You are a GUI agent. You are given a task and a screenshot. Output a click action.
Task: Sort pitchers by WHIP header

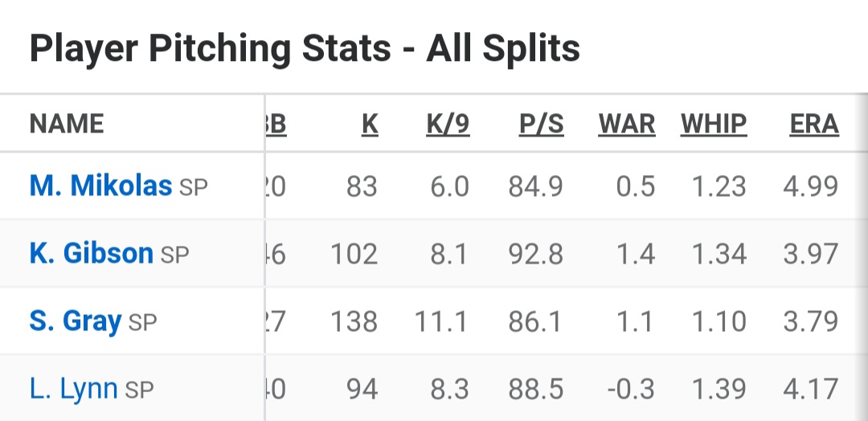(714, 125)
